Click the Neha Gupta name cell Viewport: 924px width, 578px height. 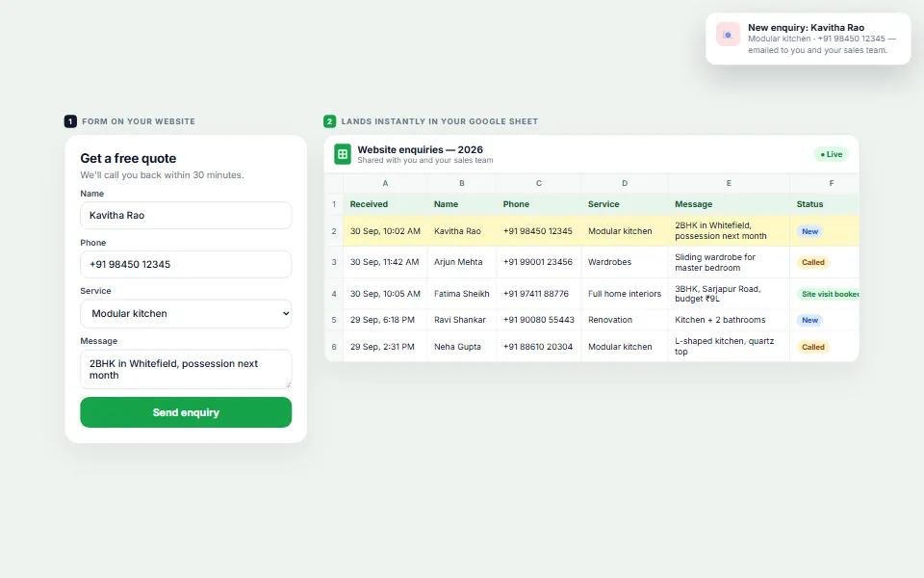point(461,347)
